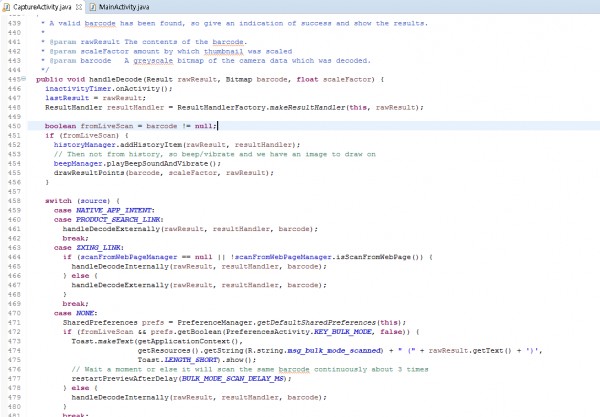This screenshot has height=417, width=600.
Task: Click the switch keyword on line 458
Action: (x=58, y=201)
